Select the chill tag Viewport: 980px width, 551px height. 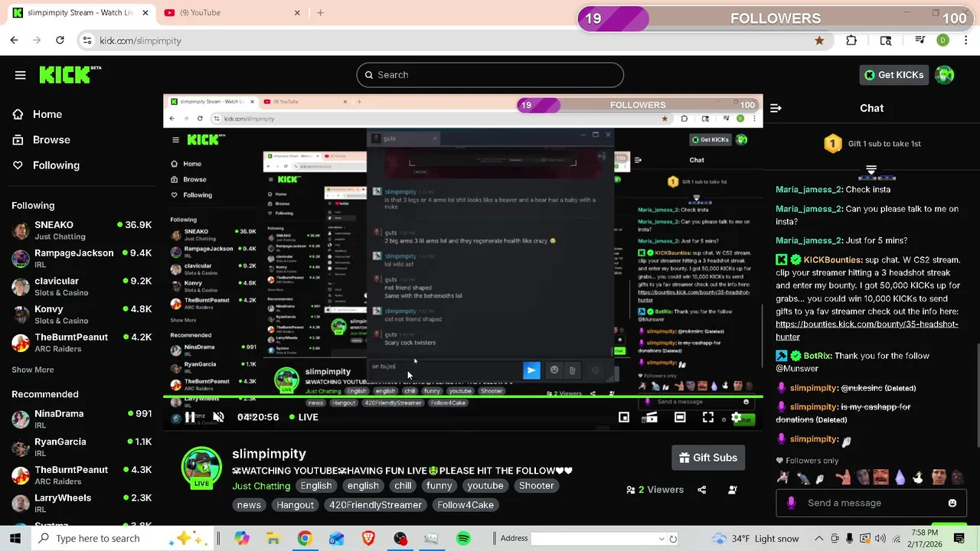(x=403, y=486)
